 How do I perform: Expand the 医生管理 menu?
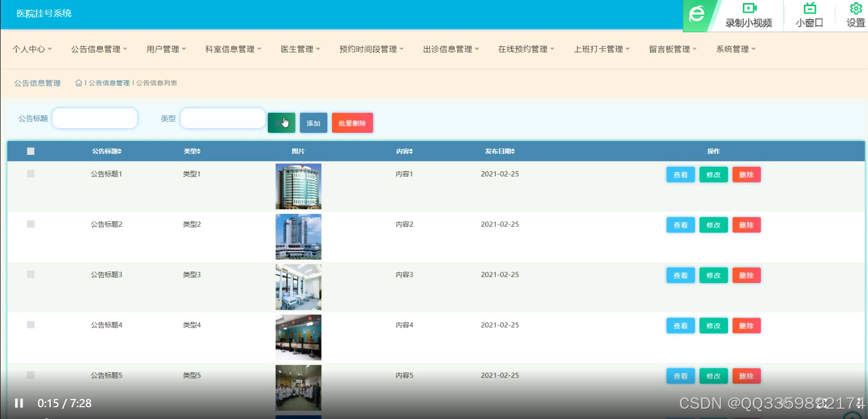(301, 49)
